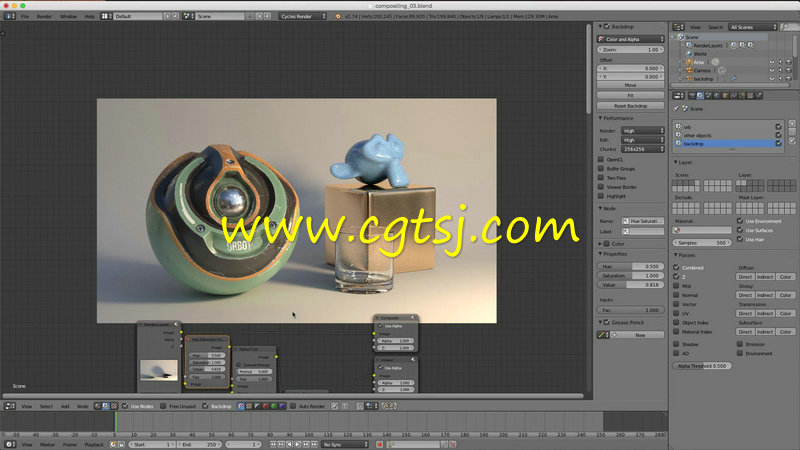The height and width of the screenshot is (450, 800).
Task: Click the red channel backdrop icon
Action: pos(265,406)
